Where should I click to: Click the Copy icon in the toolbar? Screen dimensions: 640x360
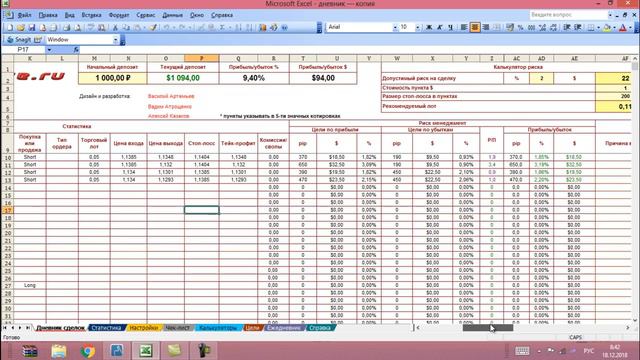click(126, 27)
